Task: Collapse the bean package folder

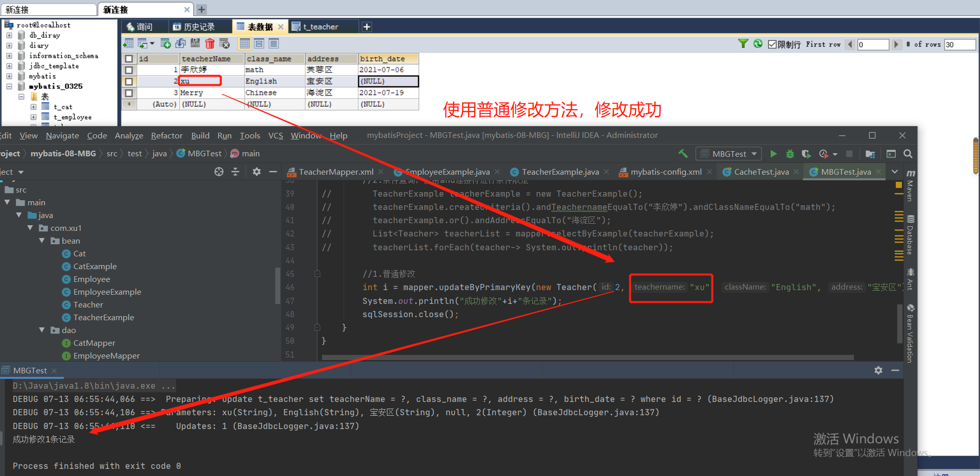Action: [42, 241]
